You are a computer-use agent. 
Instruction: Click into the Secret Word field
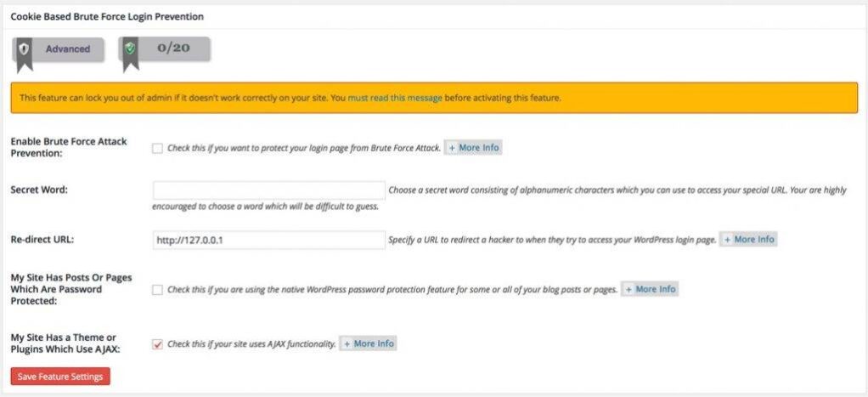[268, 190]
